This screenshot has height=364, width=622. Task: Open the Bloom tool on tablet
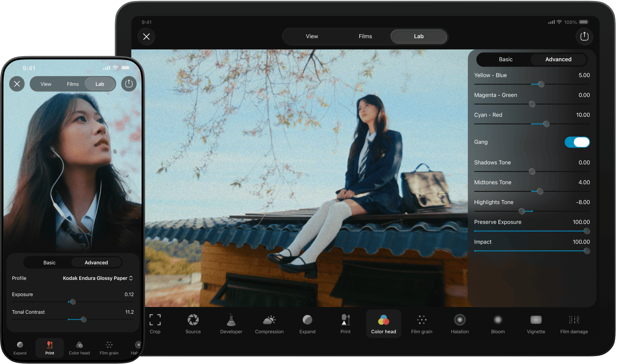click(x=498, y=323)
